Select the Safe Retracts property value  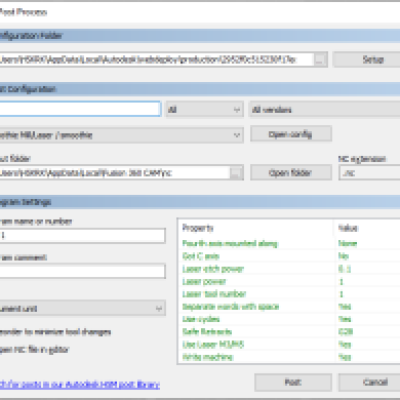click(x=346, y=332)
